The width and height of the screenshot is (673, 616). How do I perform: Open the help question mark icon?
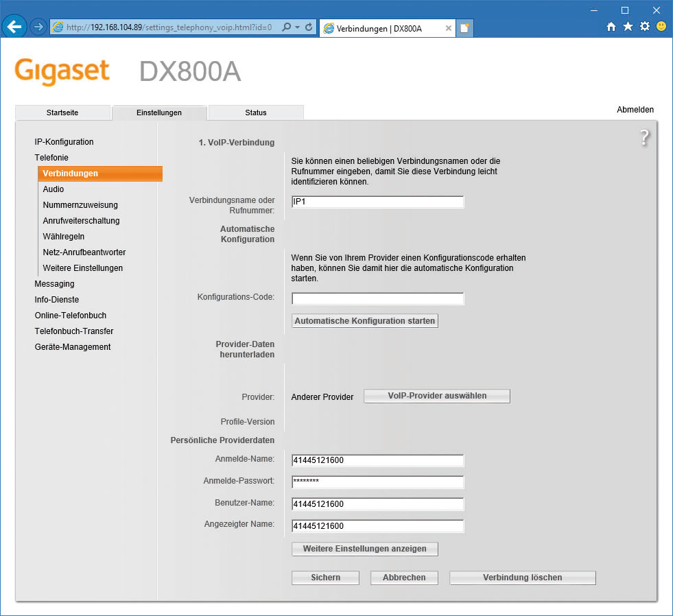644,138
